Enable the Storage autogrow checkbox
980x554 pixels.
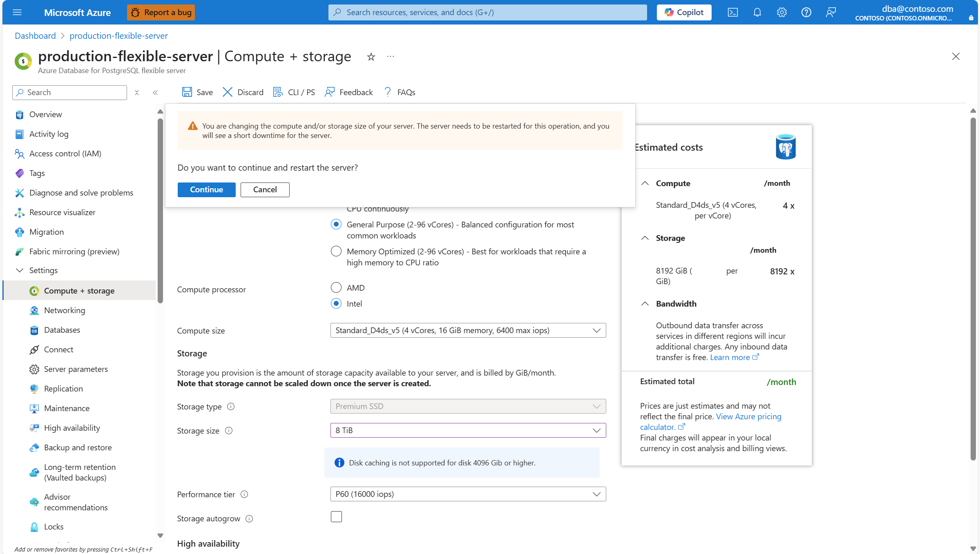336,517
